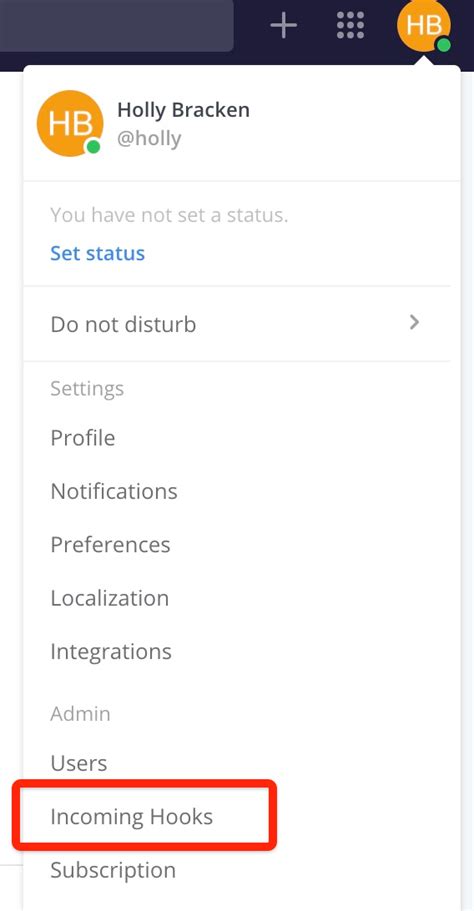This screenshot has width=474, height=911.
Task: Click "You have not set a status" text
Action: click(x=169, y=216)
